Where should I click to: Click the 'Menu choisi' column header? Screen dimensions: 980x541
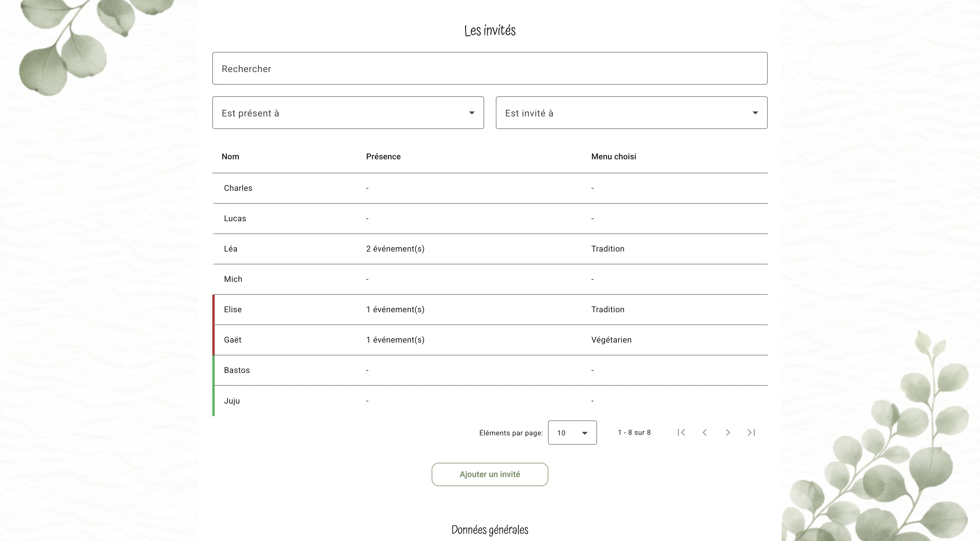pos(613,156)
